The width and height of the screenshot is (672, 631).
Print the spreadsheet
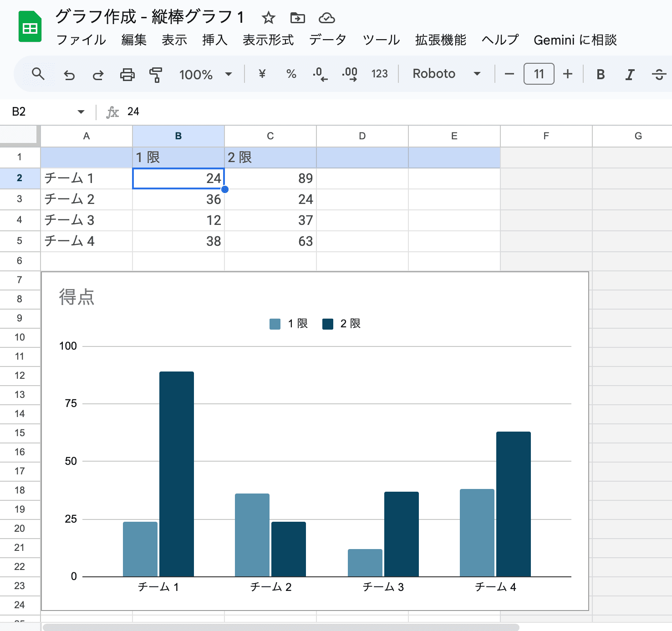click(x=127, y=74)
